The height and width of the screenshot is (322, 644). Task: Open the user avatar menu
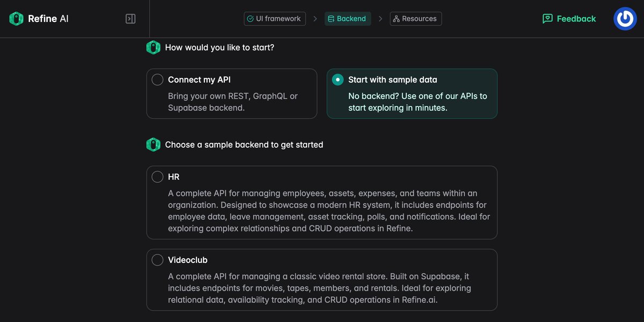625,19
